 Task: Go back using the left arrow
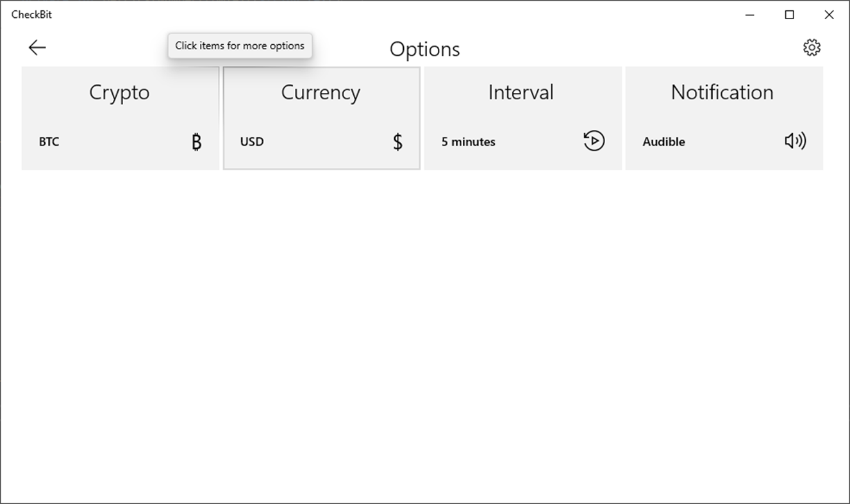37,47
